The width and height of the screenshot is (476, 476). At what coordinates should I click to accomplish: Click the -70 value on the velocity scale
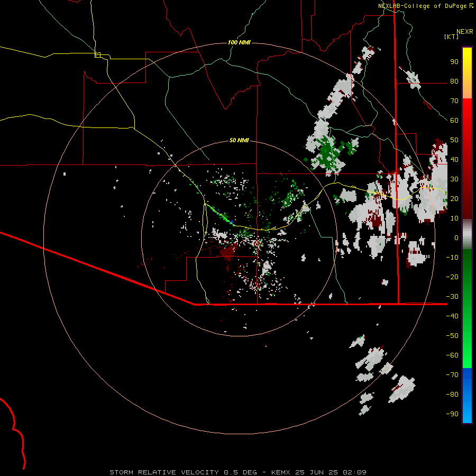click(452, 375)
